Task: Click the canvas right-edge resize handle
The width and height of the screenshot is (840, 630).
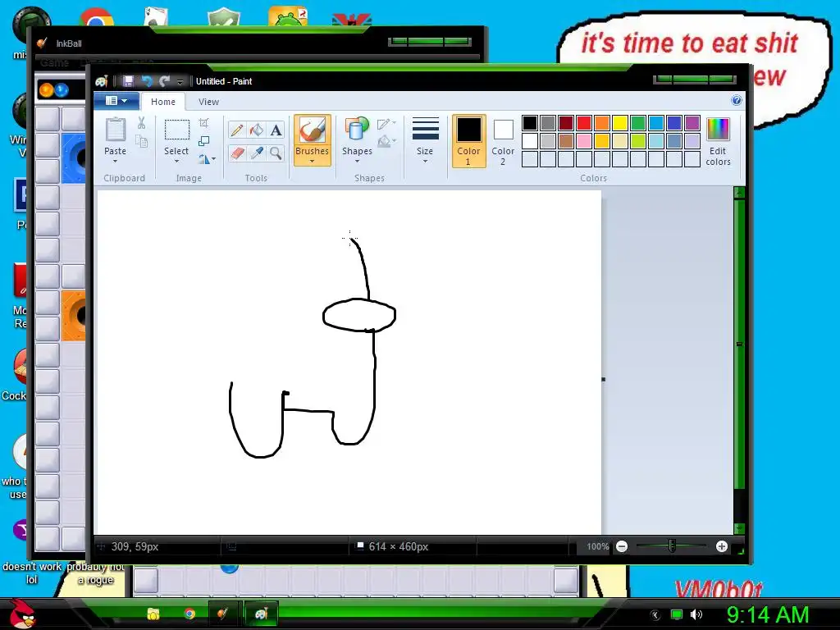Action: [x=603, y=379]
